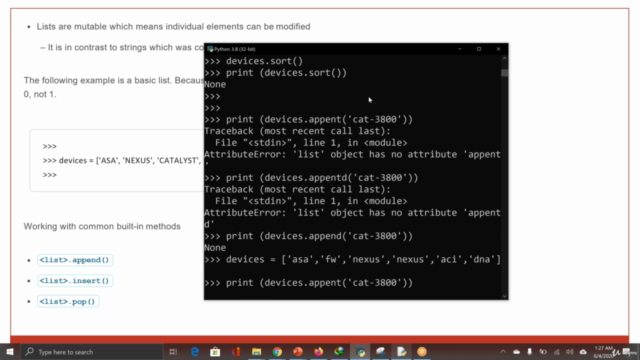
Task: Click the first 'None' output in the console
Action: 215,84
